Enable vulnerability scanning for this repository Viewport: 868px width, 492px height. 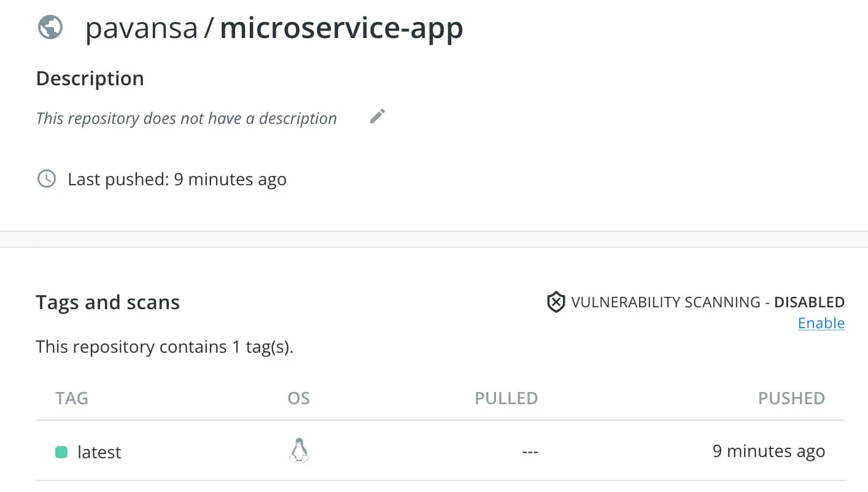(x=821, y=323)
